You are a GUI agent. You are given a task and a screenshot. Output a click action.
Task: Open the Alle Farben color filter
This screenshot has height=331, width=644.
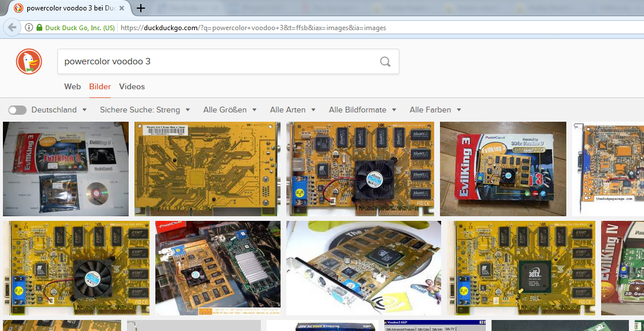(x=435, y=110)
